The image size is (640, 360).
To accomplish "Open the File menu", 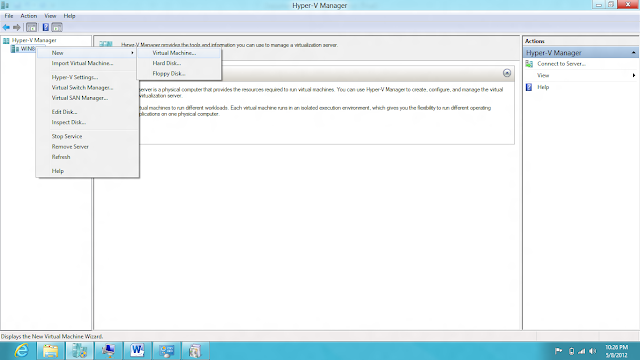I will (x=9, y=16).
